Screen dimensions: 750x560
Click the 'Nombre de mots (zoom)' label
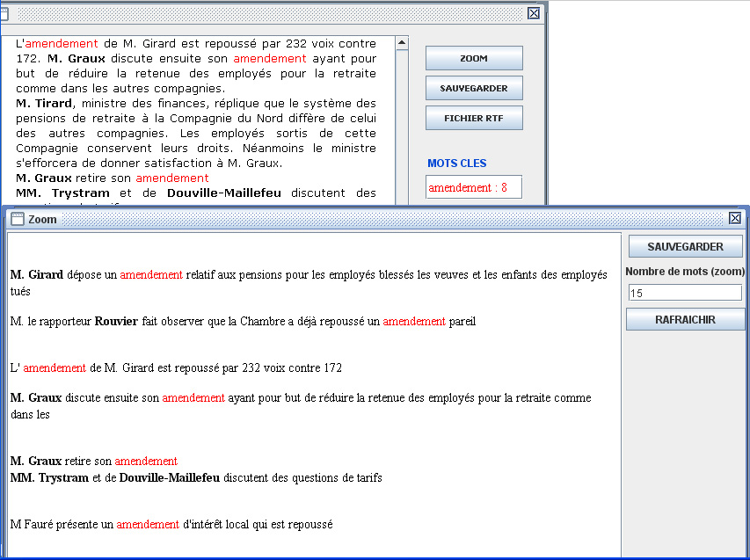click(x=685, y=272)
